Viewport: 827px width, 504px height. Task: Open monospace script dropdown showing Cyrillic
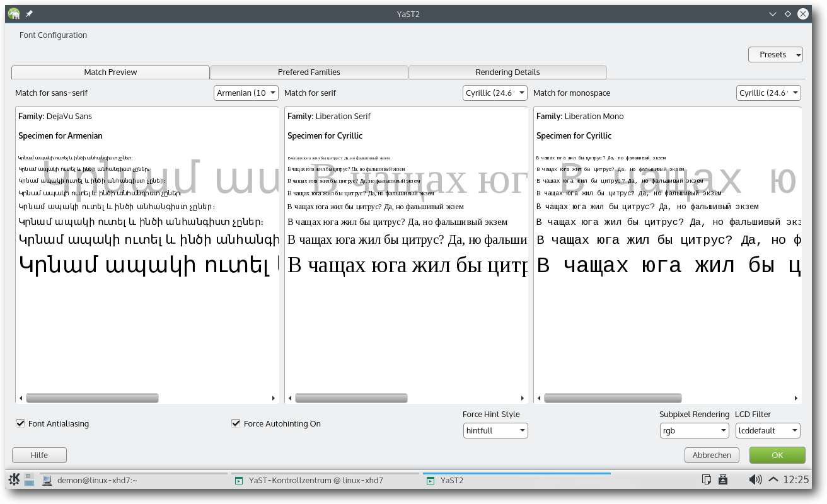click(x=768, y=93)
